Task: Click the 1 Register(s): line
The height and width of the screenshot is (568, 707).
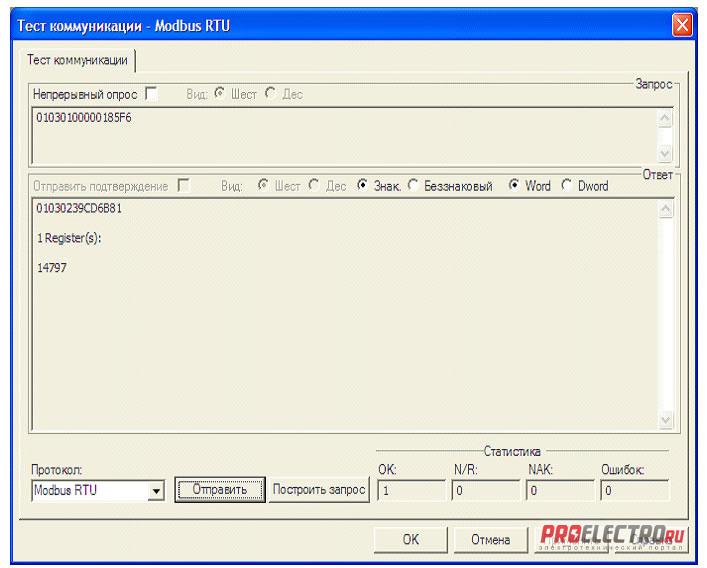Action: 69,238
